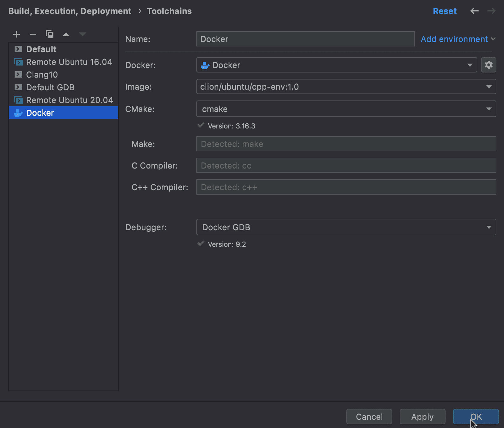Expand the CMake dropdown
The height and width of the screenshot is (428, 504).
coord(346,109)
